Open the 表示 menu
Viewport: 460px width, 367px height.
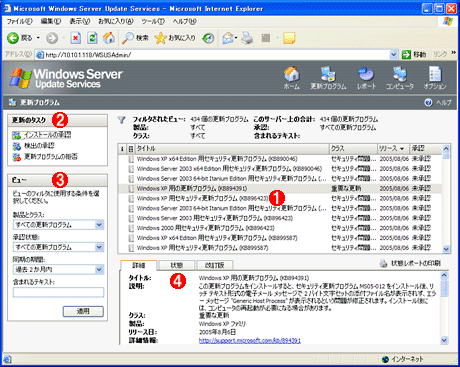(80, 21)
